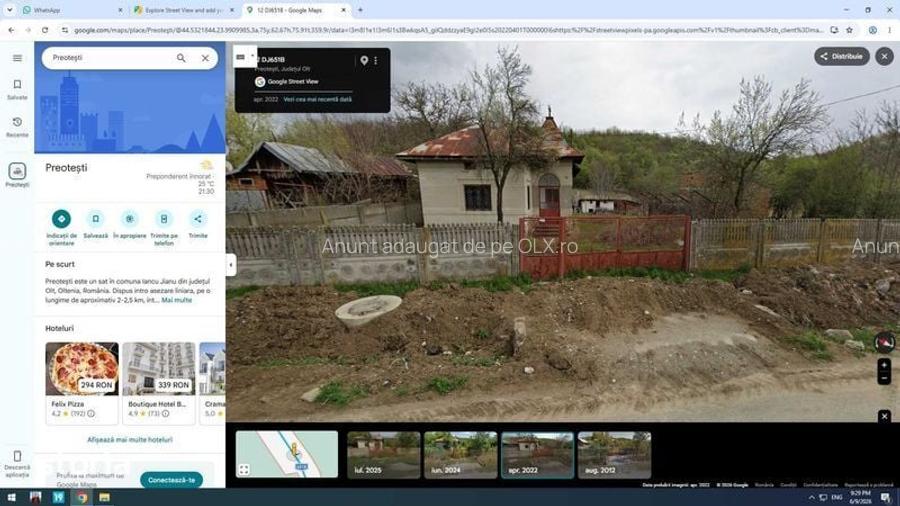Open Saved places in sidebar
Image resolution: width=900 pixels, height=506 pixels.
[17, 89]
